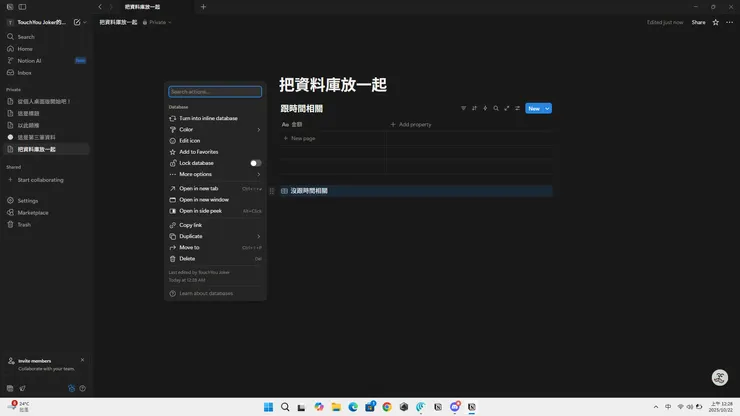Add a new tab with the plus icon

click(203, 7)
